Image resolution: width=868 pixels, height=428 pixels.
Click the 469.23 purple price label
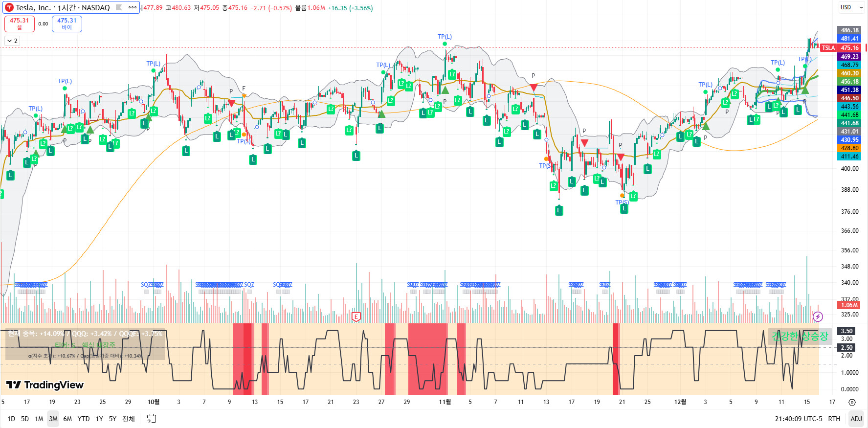(x=849, y=57)
